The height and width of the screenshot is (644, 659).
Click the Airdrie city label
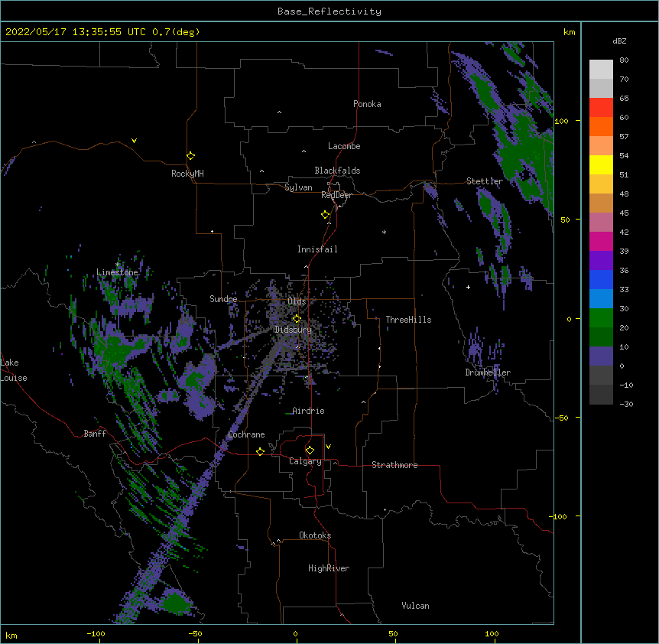308,411
